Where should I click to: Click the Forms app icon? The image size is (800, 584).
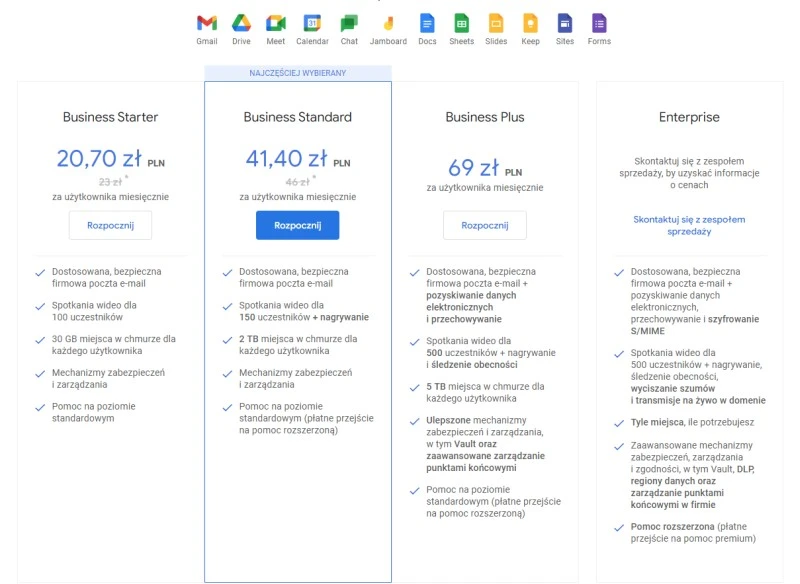[x=598, y=22]
